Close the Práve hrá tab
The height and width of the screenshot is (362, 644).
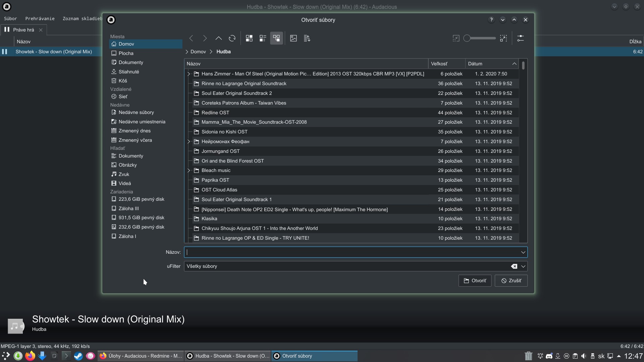pyautogui.click(x=41, y=30)
